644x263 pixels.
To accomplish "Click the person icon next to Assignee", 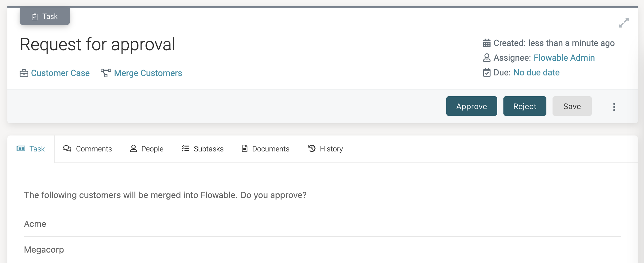I will [487, 58].
